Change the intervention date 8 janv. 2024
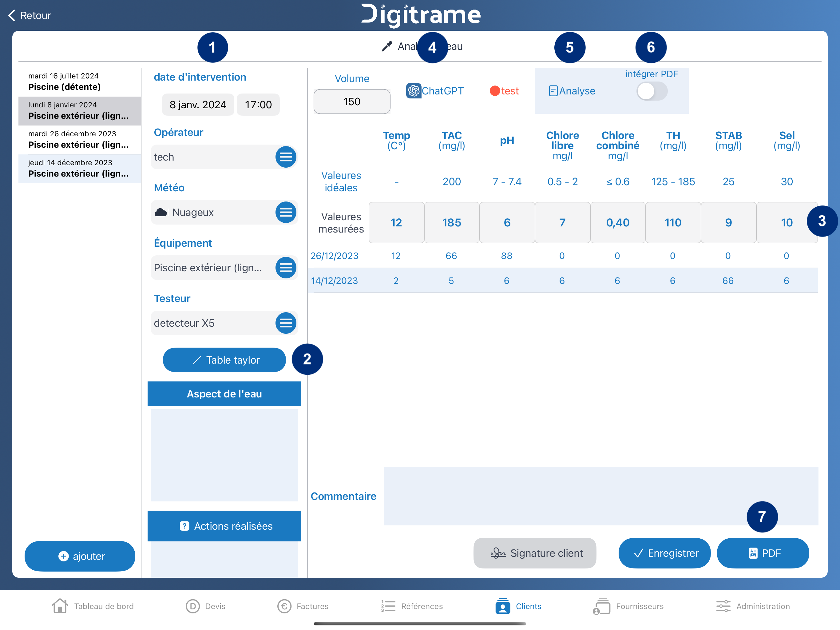This screenshot has height=630, width=840. tap(198, 105)
